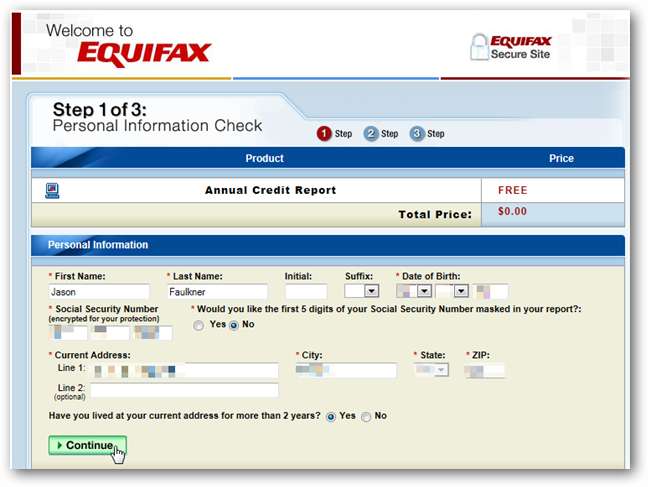
Task: Click the computer icon beside Annual Credit Report
Action: [52, 191]
